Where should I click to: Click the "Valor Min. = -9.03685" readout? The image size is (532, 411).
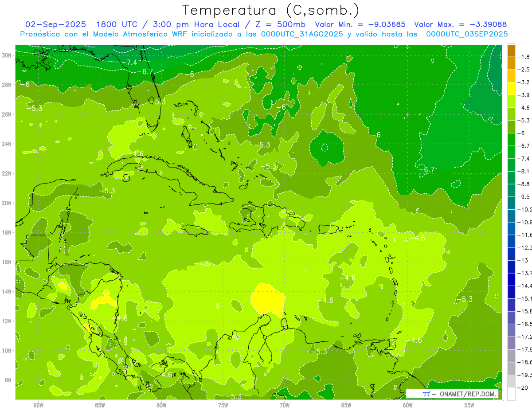pos(361,24)
